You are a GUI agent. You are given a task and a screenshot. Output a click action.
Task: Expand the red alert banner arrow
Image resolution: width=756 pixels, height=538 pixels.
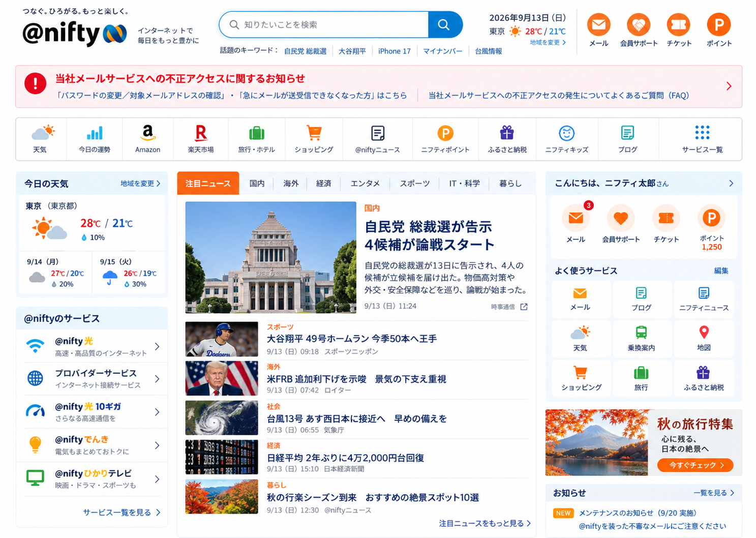(729, 86)
